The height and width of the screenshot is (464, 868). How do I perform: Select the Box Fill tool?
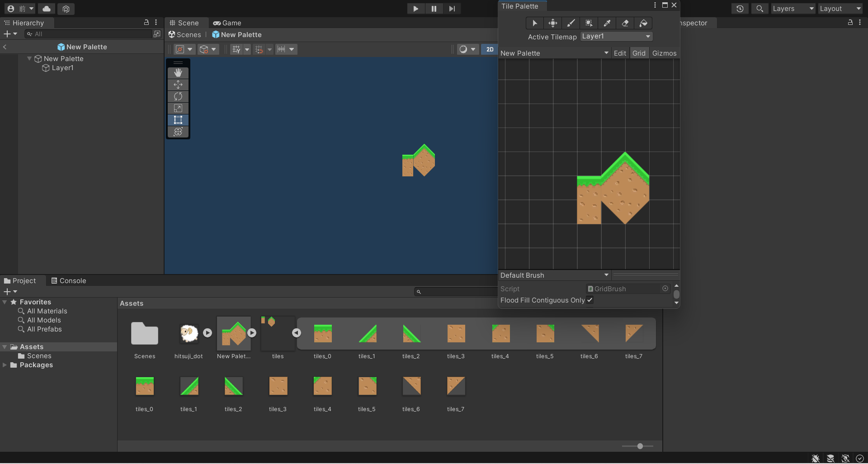tap(589, 23)
